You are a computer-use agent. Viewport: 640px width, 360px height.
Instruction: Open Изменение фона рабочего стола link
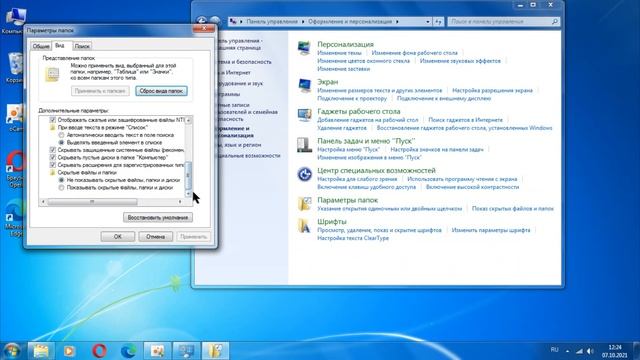coord(414,53)
